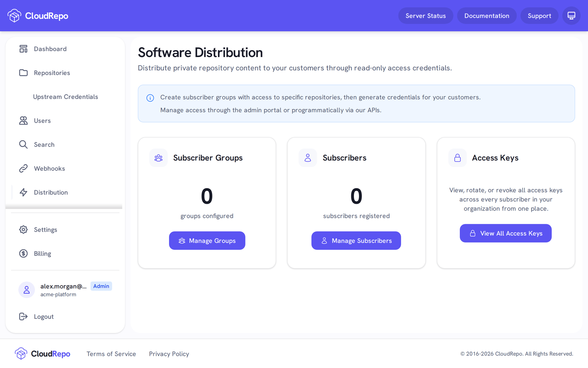Open Settings from the sidebar
The width and height of the screenshot is (588, 368).
65,230
